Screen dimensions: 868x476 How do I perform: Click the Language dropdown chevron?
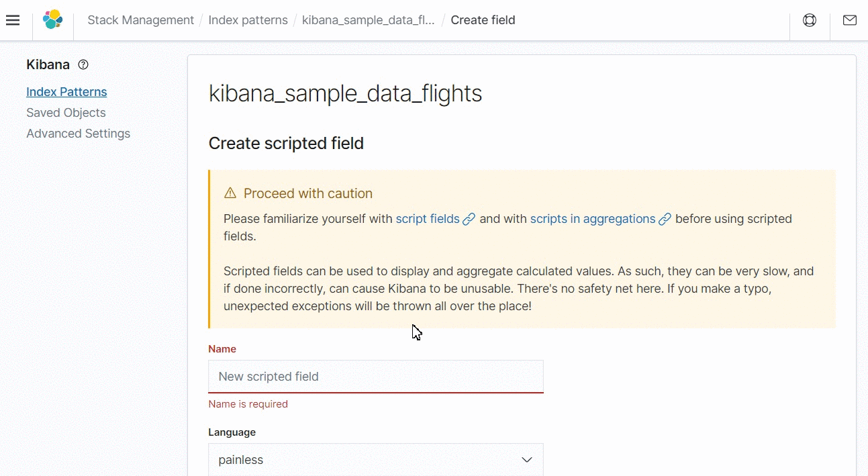click(x=526, y=460)
